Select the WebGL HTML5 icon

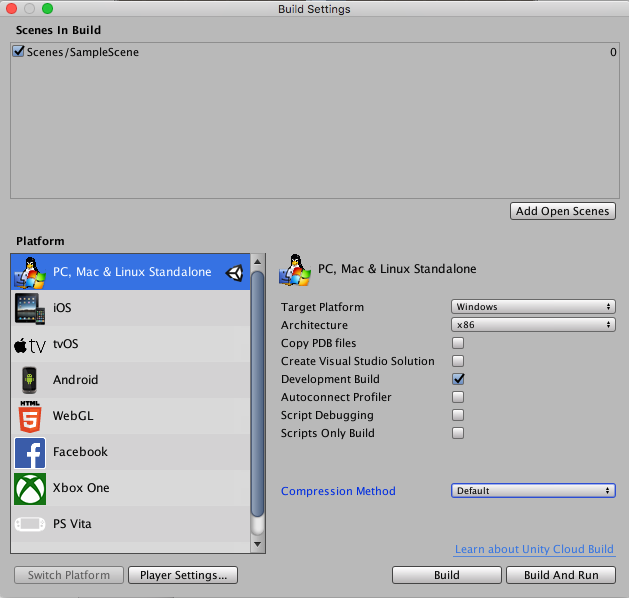(30, 416)
